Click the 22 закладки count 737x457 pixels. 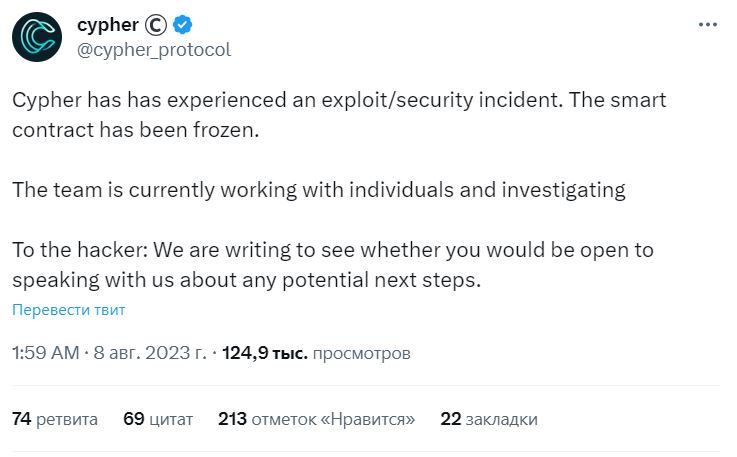click(489, 419)
